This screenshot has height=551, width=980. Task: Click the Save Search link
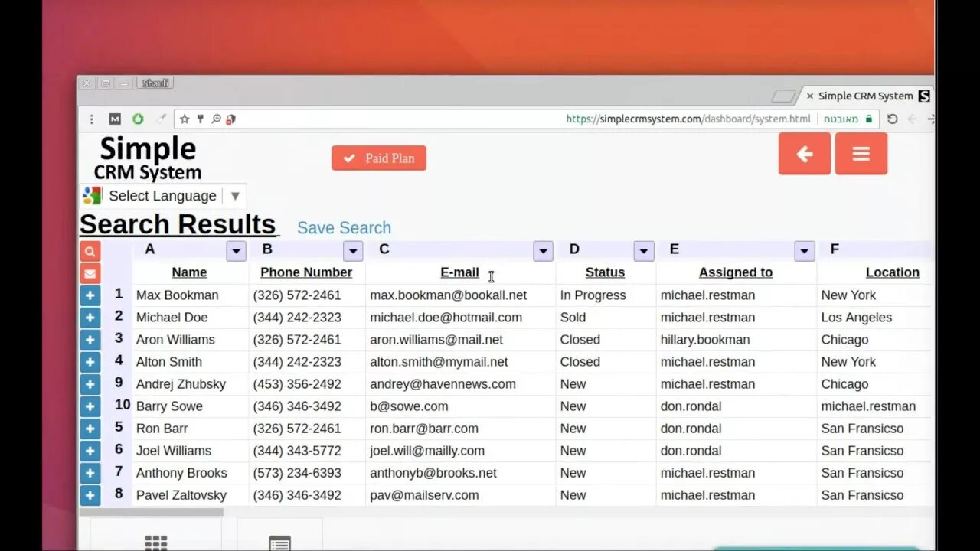coord(344,228)
